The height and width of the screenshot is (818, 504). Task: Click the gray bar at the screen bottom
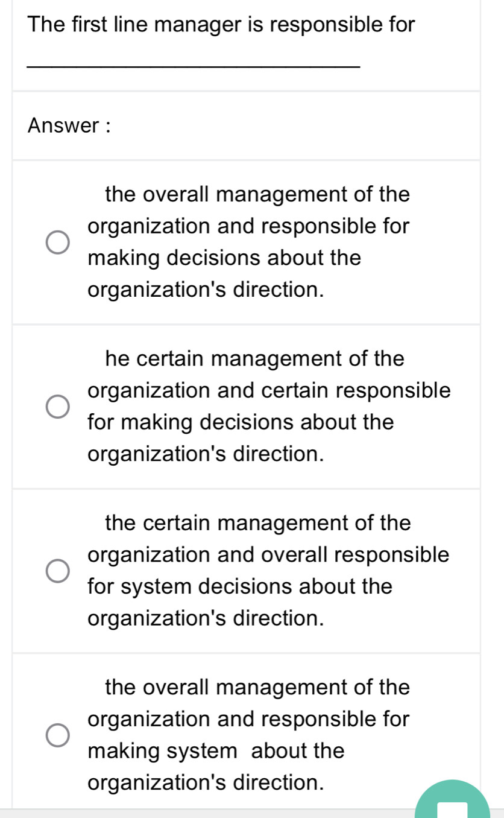tap(252, 813)
